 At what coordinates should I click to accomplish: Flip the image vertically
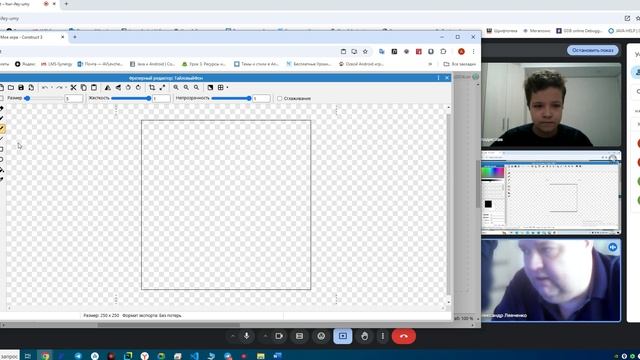tap(118, 87)
